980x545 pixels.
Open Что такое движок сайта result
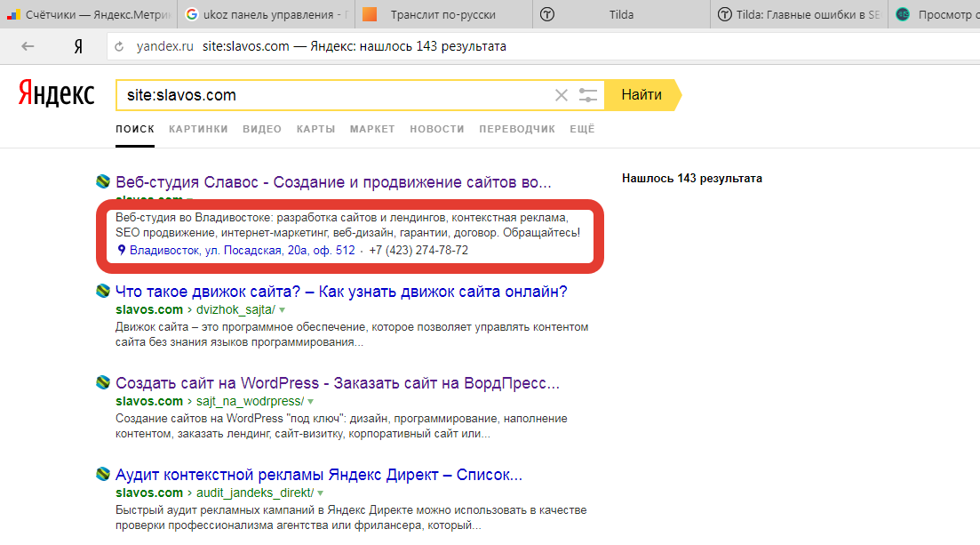[341, 292]
